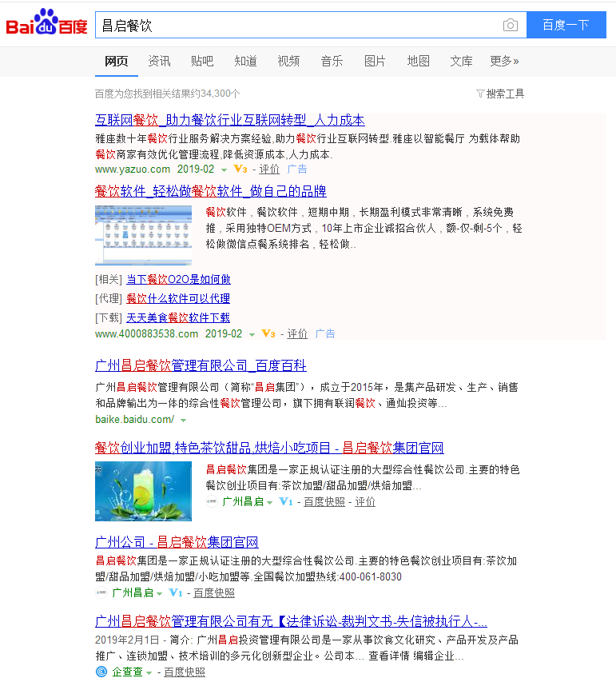Expand dropdown arrow after www.yazuo.com 2019-02

pos(224,170)
